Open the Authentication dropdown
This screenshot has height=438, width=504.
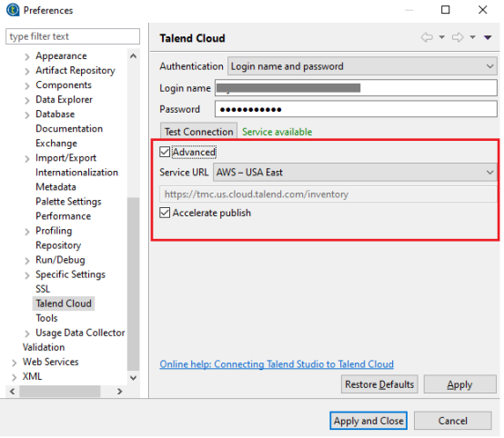coord(362,66)
